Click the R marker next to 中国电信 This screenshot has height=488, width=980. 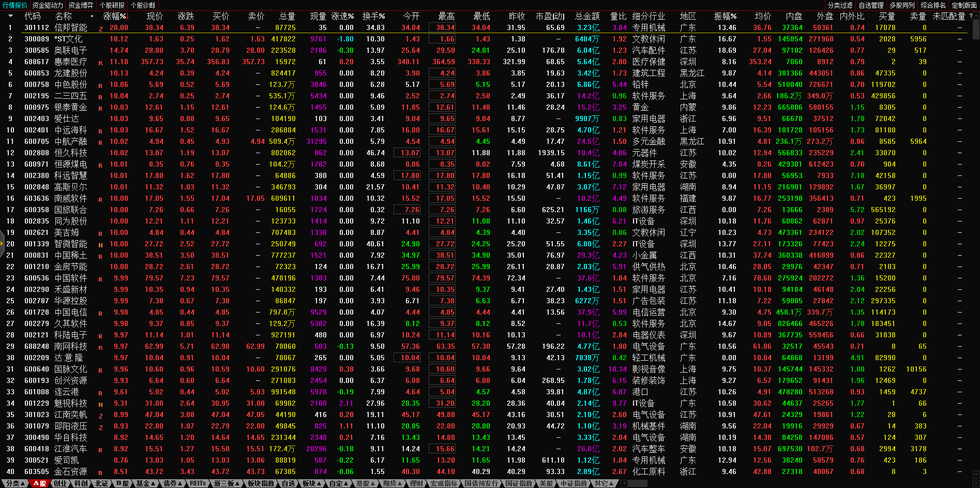[101, 313]
